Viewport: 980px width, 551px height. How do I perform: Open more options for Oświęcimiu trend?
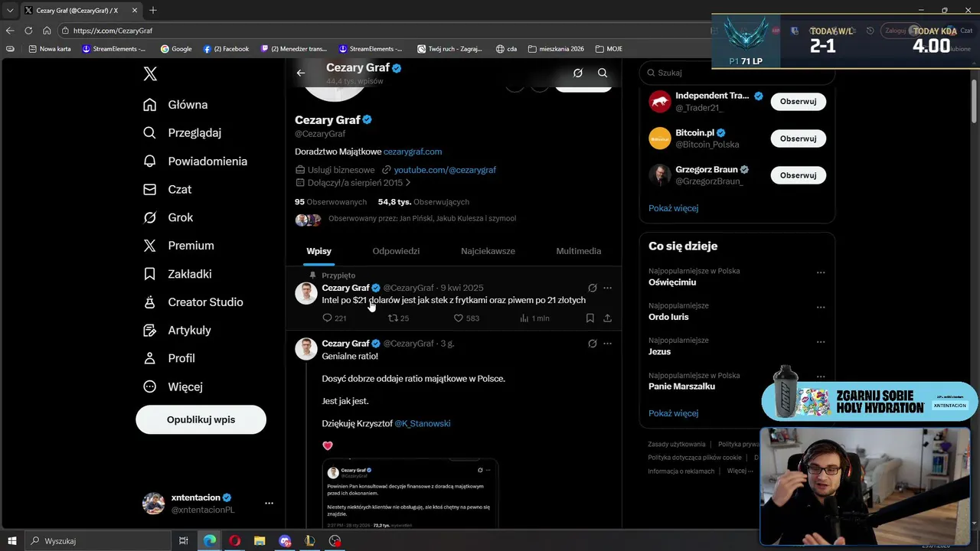click(x=821, y=272)
